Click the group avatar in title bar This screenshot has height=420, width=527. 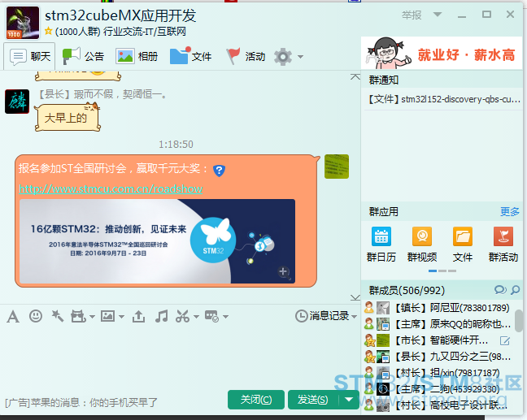[23, 23]
